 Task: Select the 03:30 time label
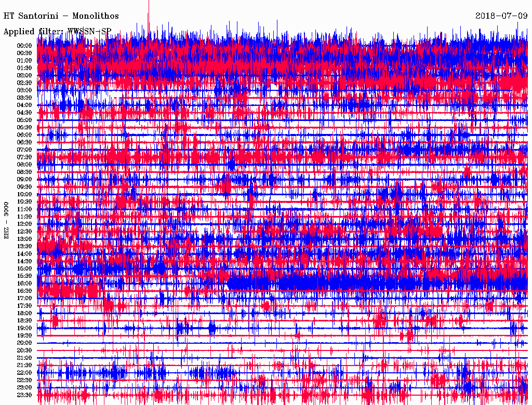point(24,98)
